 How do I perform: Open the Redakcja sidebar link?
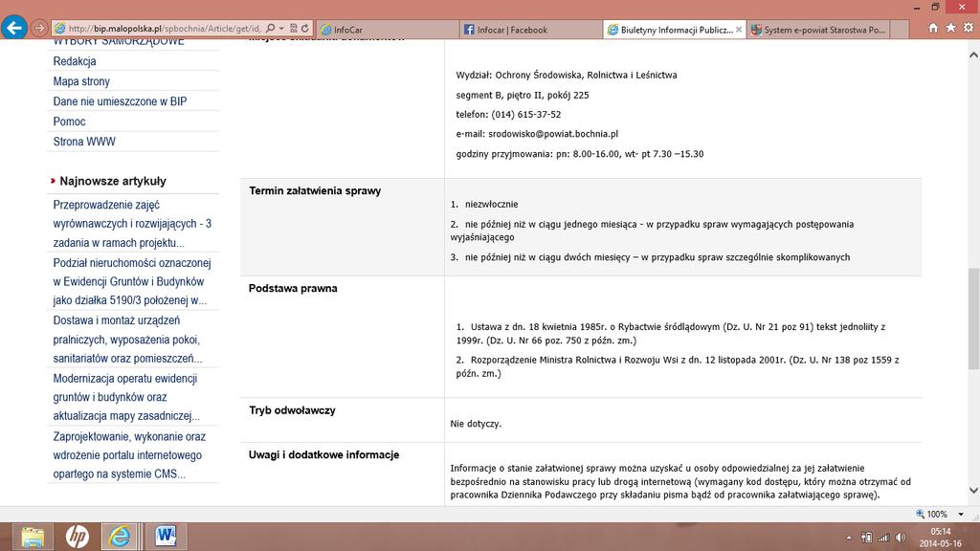(75, 61)
